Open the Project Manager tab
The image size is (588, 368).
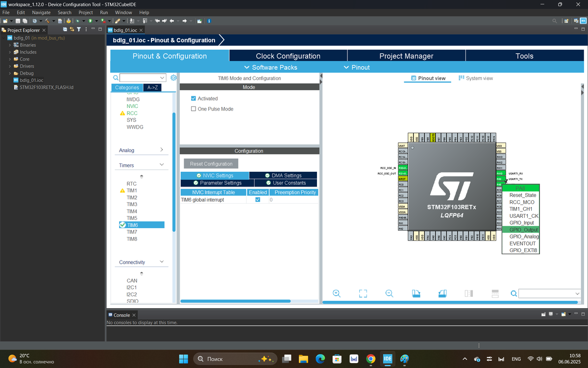click(406, 56)
